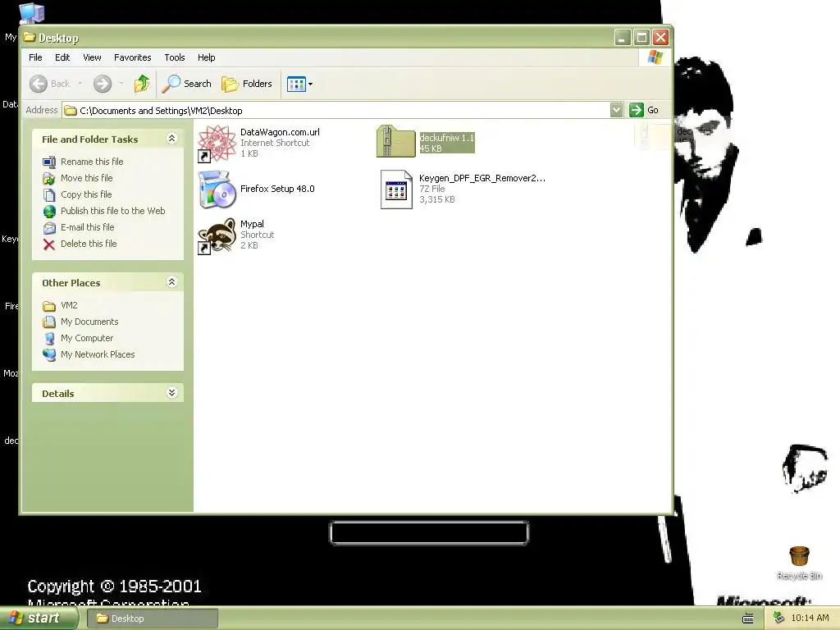Collapse the File and Folder Tasks panel
Image resolution: width=840 pixels, height=630 pixels.
[171, 139]
